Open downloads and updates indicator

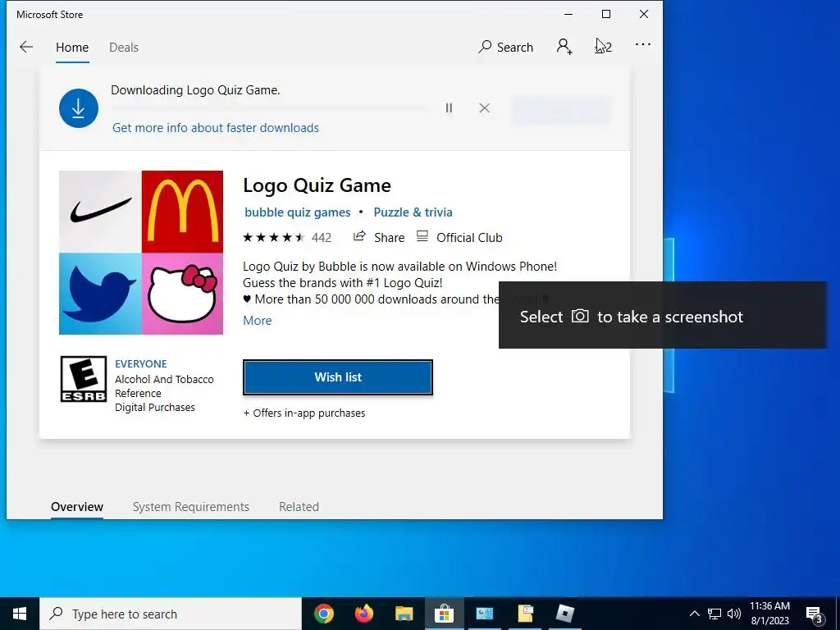603,47
